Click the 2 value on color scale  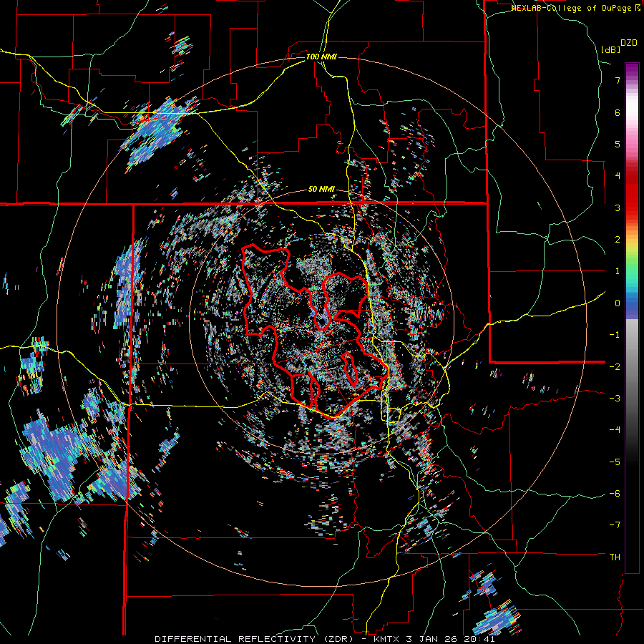click(x=618, y=240)
